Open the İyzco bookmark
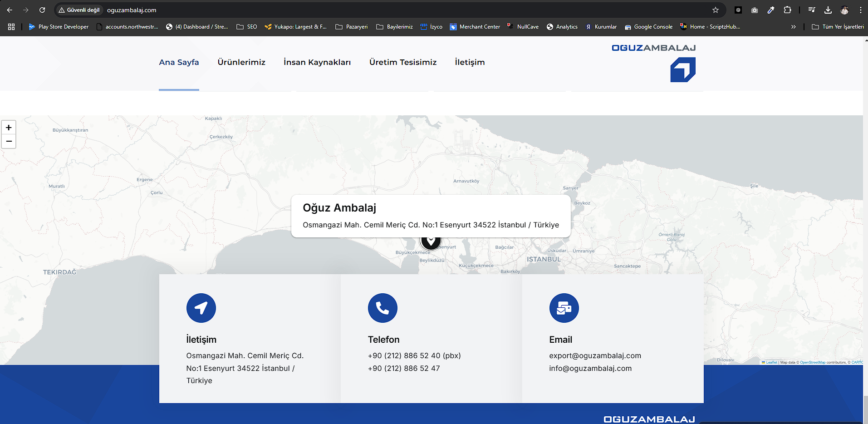The image size is (868, 424). tap(432, 27)
